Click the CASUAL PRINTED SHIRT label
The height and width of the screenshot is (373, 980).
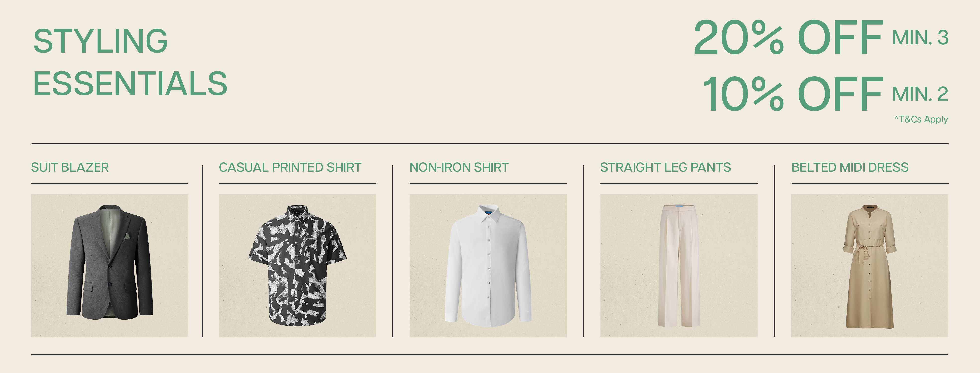click(290, 167)
